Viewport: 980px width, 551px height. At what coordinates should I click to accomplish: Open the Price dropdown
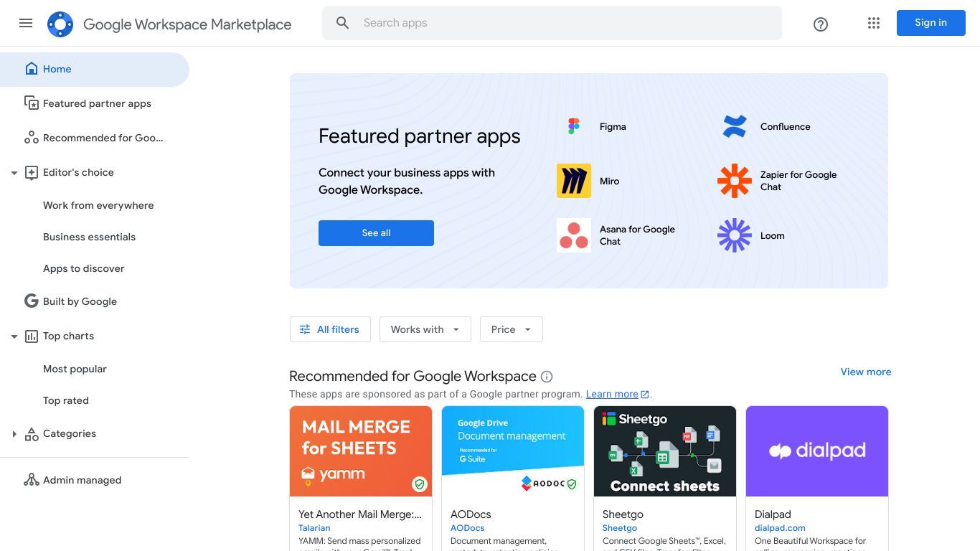(x=512, y=329)
